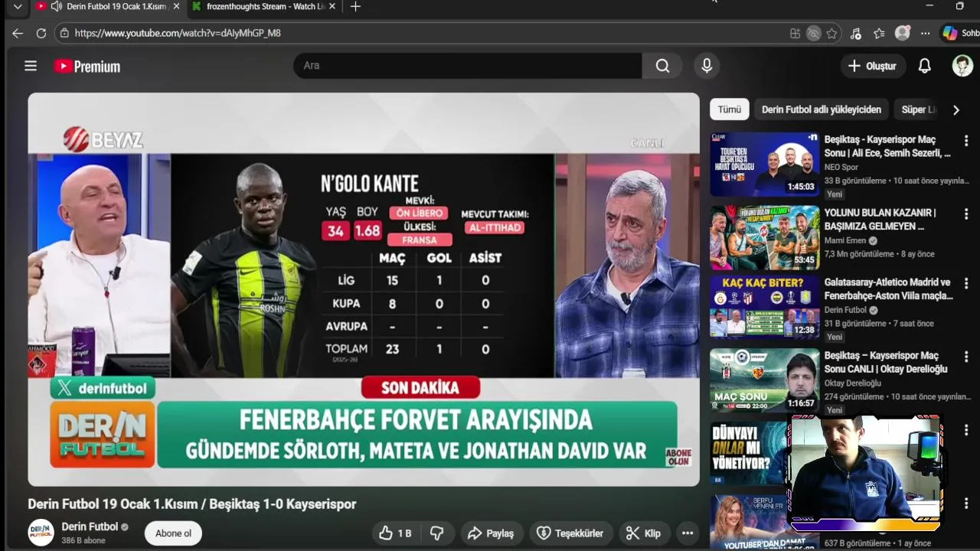This screenshot has height=551, width=980.
Task: Close the Derin Futbol tab
Action: 176,7
